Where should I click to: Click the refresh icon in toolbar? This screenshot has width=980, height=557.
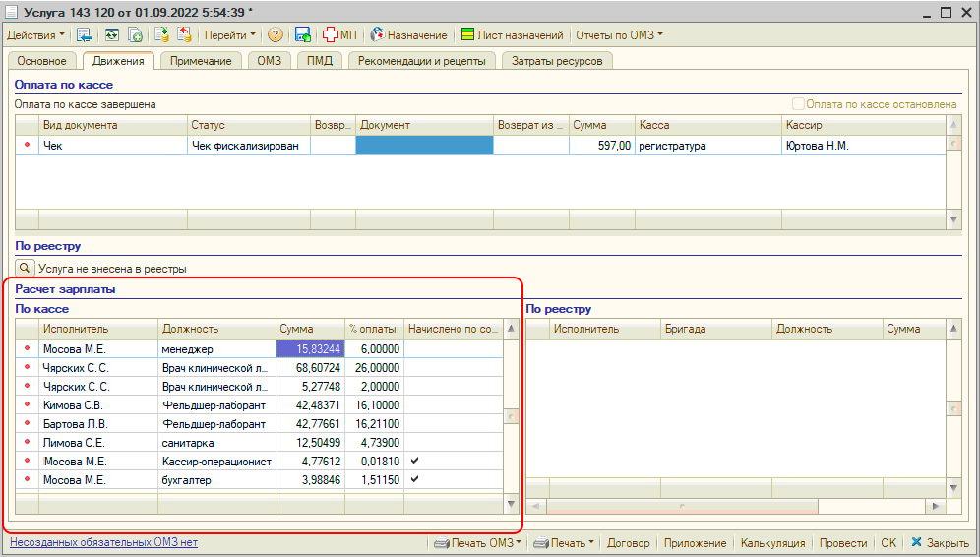click(111, 35)
